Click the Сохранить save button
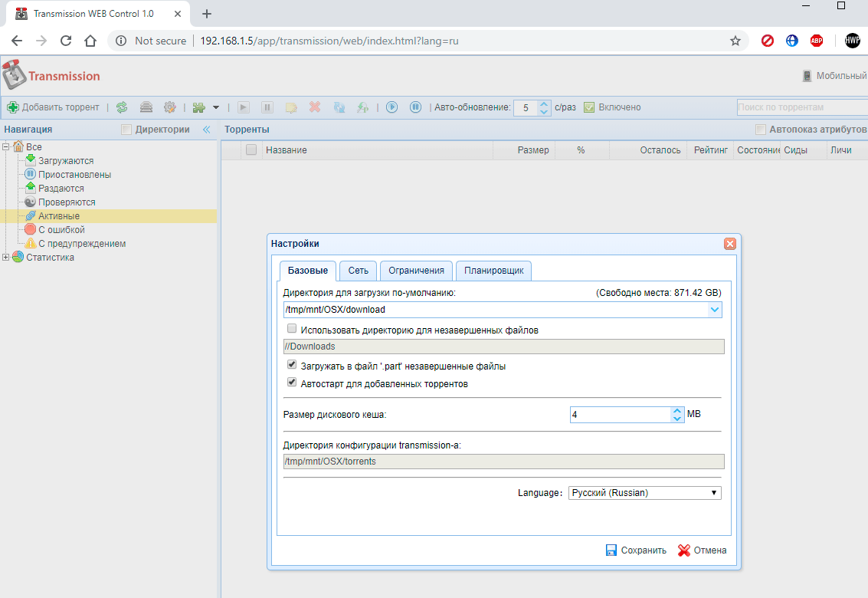Image resolution: width=868 pixels, height=598 pixels. point(636,550)
